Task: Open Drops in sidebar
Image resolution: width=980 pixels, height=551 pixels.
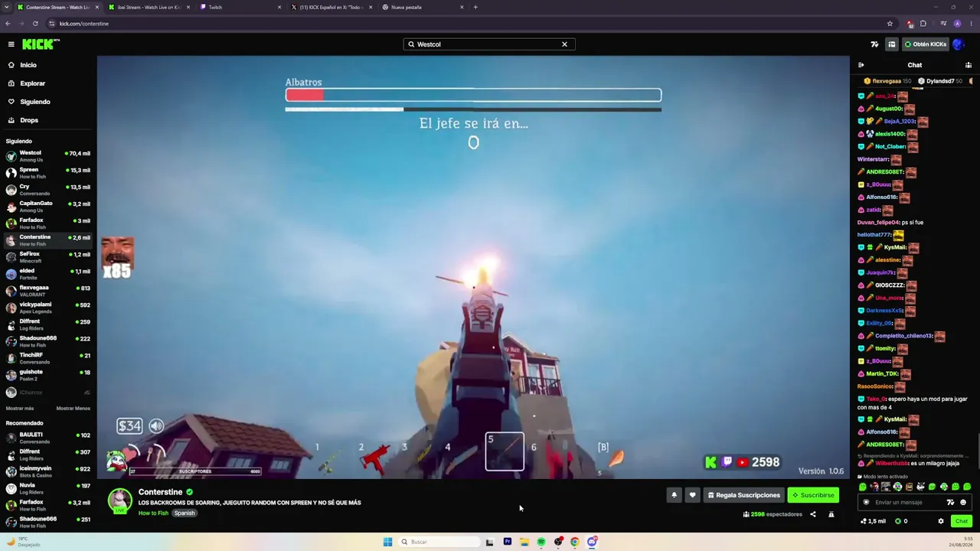Action: tap(47, 120)
